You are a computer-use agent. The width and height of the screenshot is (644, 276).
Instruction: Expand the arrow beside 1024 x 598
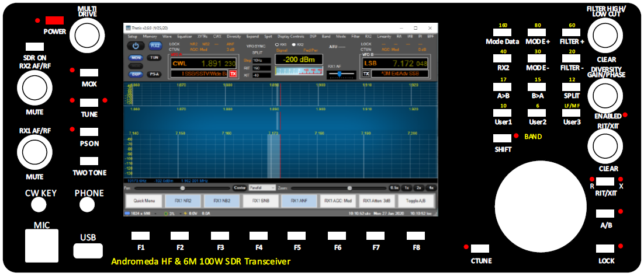[154, 214]
